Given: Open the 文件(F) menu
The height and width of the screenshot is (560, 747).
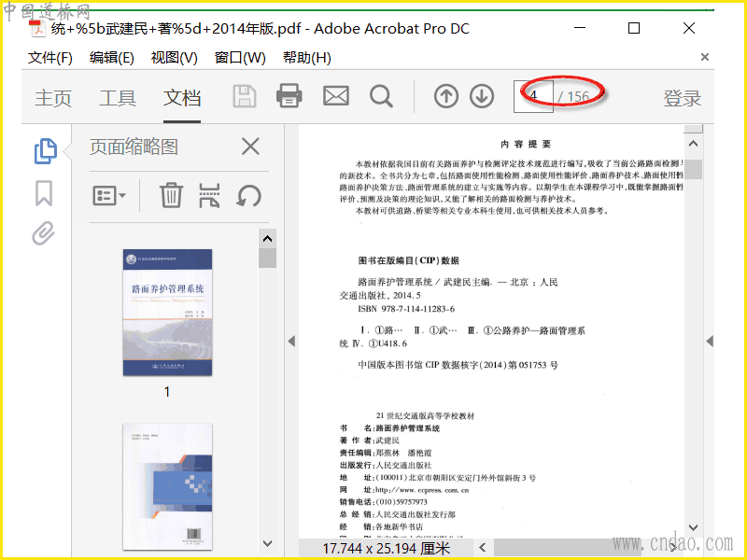Looking at the screenshot, I should coord(50,58).
